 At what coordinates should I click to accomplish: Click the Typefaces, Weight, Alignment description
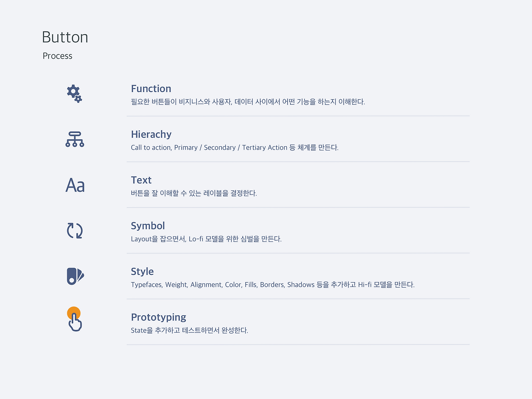pyautogui.click(x=273, y=285)
